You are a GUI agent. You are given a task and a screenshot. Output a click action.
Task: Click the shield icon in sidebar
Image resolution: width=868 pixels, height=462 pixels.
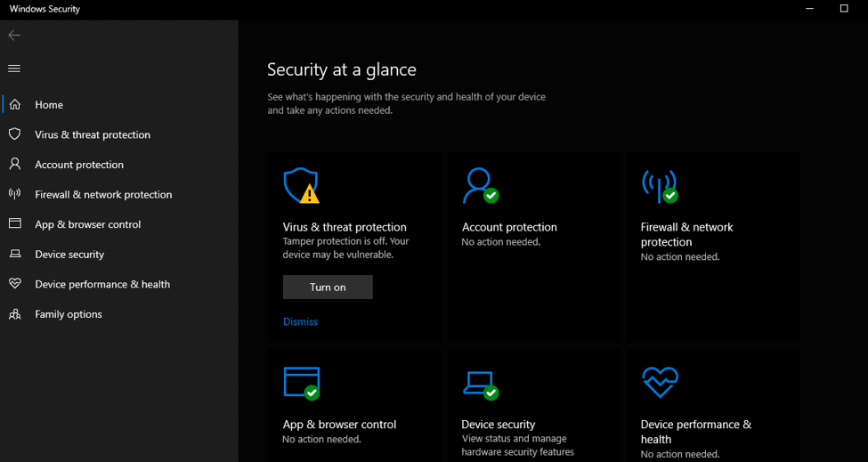pos(15,134)
